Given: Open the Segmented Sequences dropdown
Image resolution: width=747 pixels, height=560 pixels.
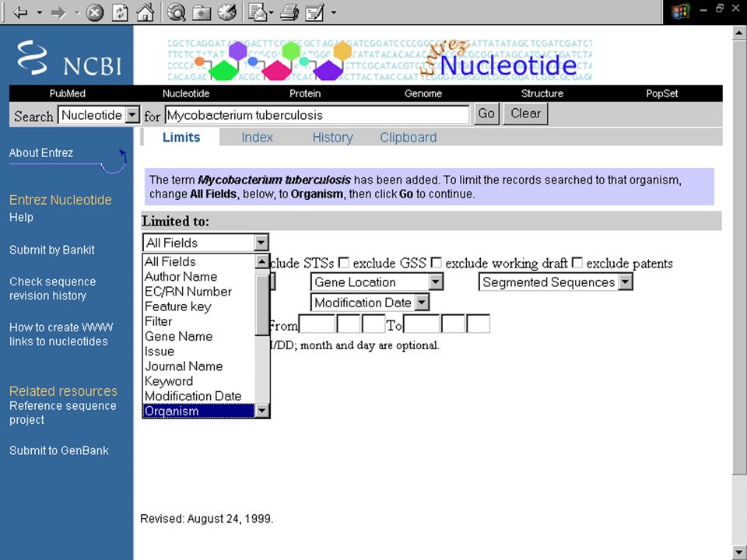Looking at the screenshot, I should [556, 282].
